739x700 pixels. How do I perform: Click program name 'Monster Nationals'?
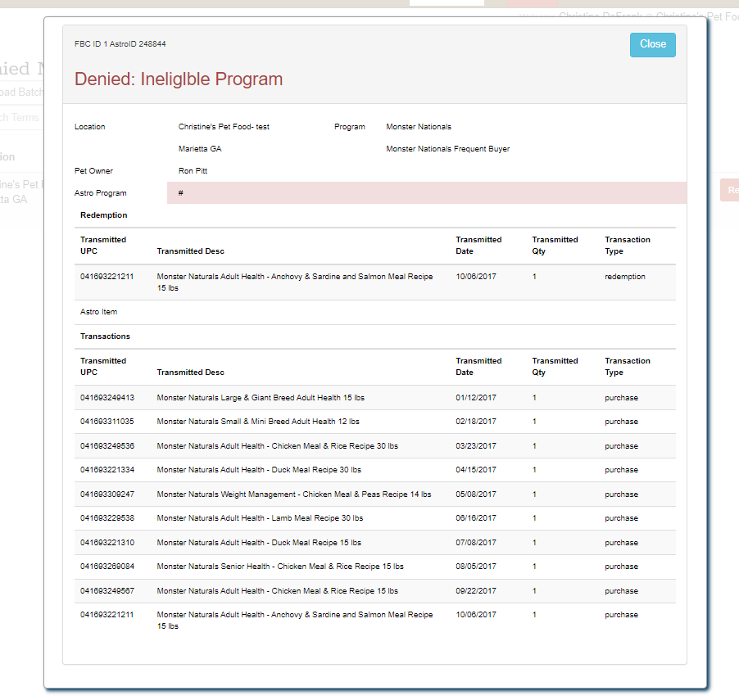419,127
